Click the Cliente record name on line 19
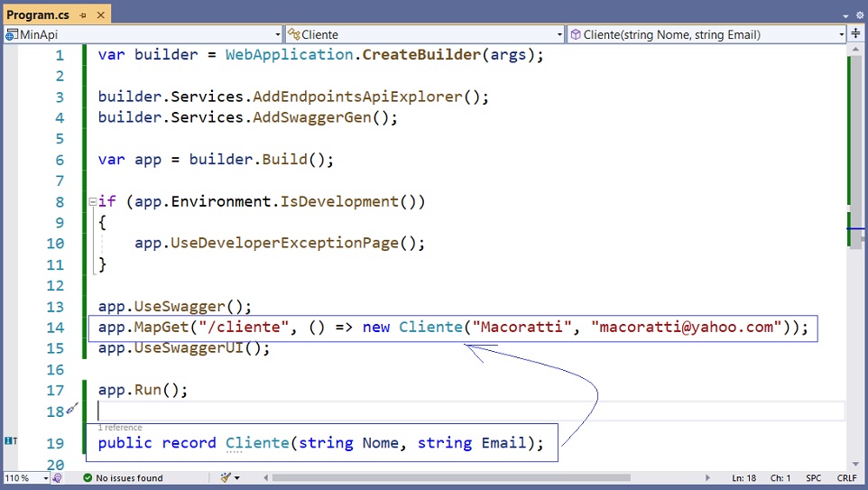868x490 pixels. (x=257, y=443)
